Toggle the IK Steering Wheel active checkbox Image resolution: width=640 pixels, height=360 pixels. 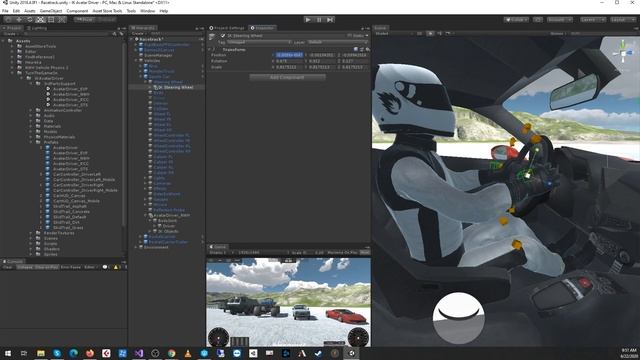pyautogui.click(x=223, y=36)
